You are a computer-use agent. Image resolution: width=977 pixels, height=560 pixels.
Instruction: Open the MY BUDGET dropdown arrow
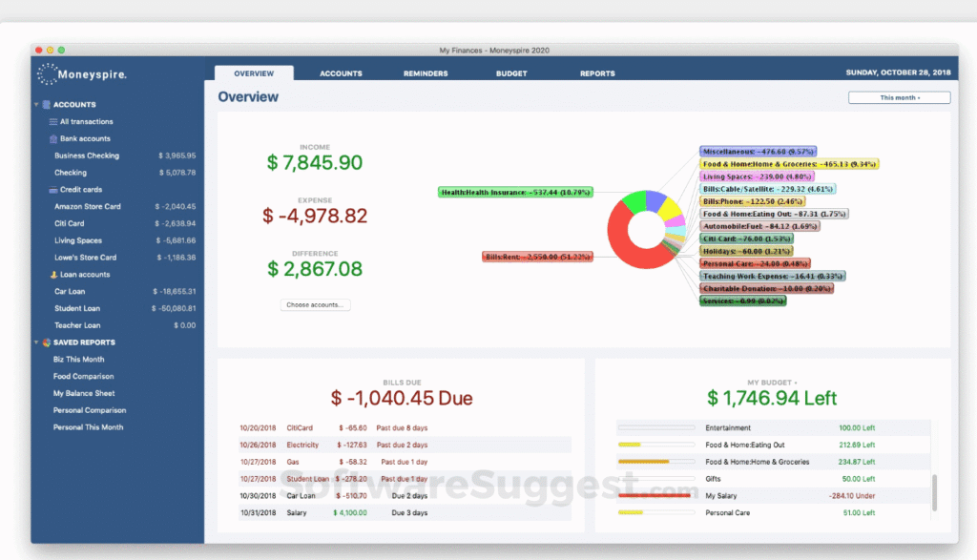[796, 383]
